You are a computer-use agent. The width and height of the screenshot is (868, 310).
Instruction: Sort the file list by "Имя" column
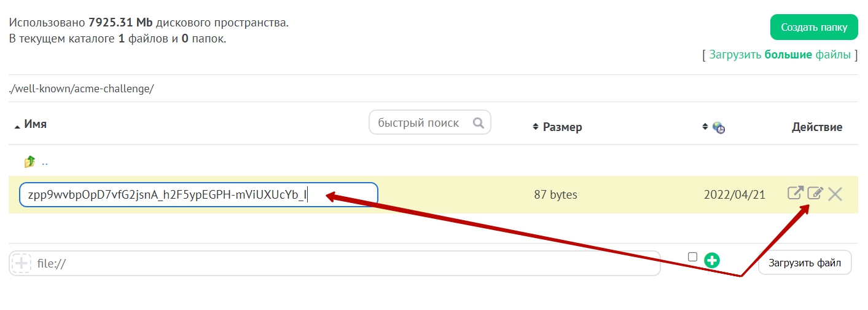pos(35,124)
